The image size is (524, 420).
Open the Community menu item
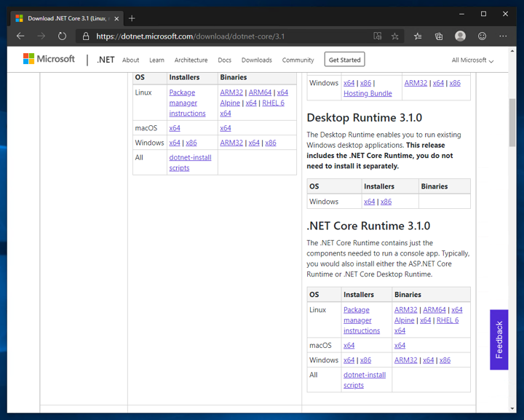(298, 60)
